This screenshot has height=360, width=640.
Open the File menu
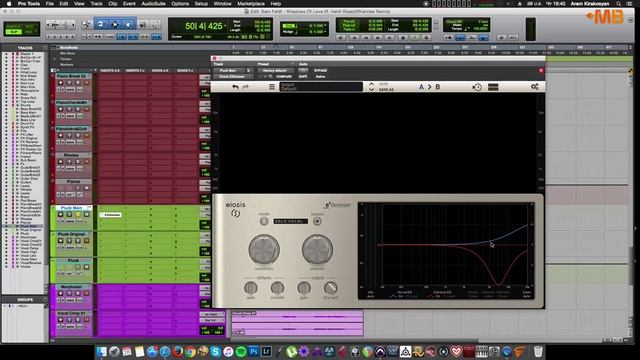(x=49, y=4)
